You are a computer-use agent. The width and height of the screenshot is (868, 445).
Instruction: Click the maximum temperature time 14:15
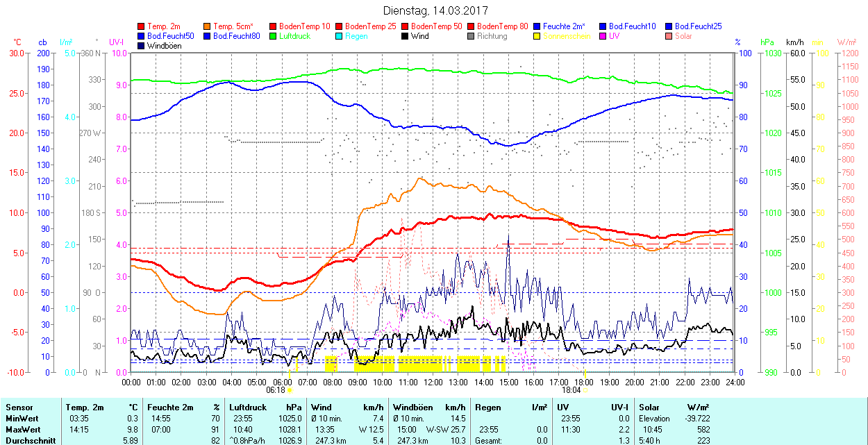point(79,430)
